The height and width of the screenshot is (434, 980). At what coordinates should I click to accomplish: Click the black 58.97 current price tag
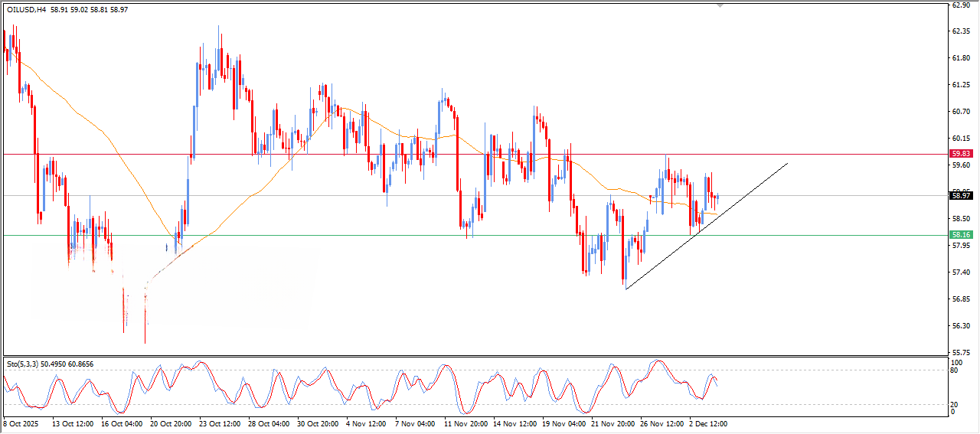[x=960, y=195]
